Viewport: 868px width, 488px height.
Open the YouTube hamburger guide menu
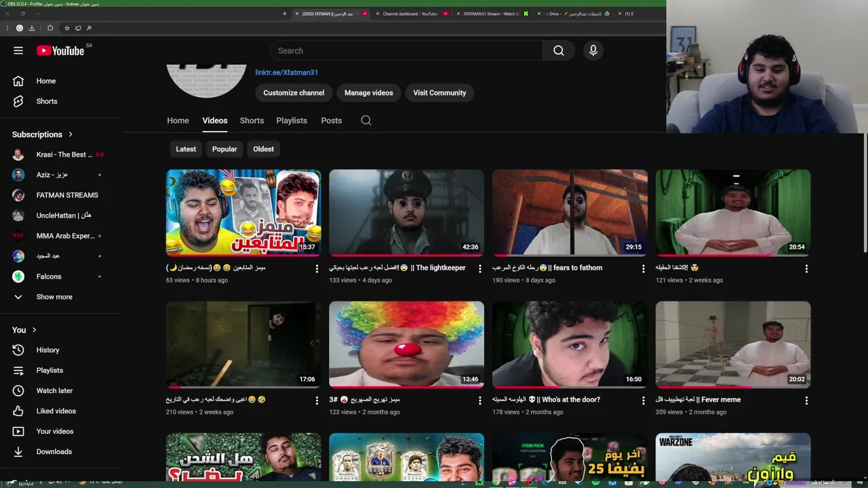18,51
